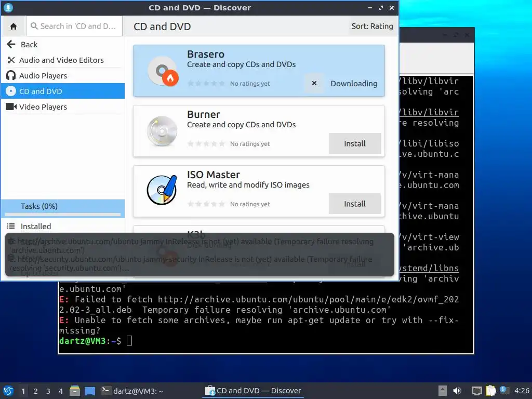Open the update notifier tray icon

504,390
